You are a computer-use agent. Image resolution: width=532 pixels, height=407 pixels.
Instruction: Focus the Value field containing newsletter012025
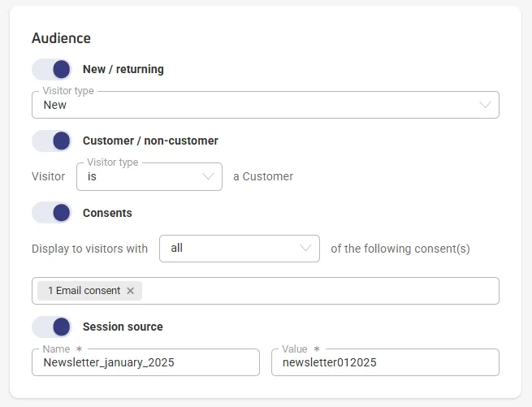coord(385,362)
